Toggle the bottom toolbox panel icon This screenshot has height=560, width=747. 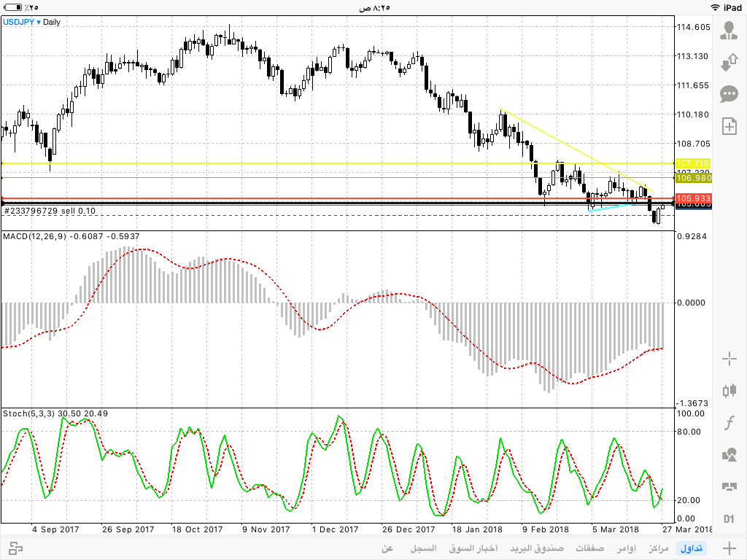16,548
